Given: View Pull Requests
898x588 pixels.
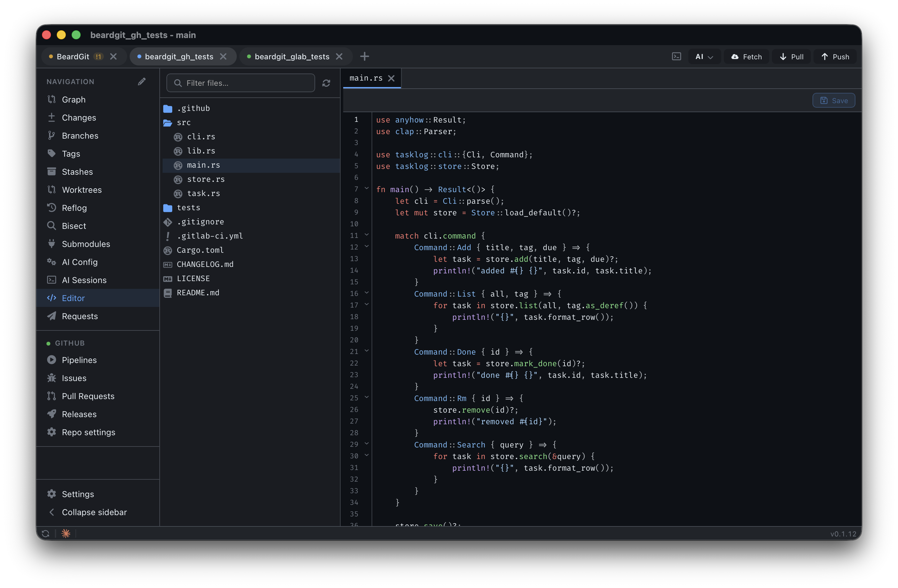Looking at the screenshot, I should pos(97,397).
